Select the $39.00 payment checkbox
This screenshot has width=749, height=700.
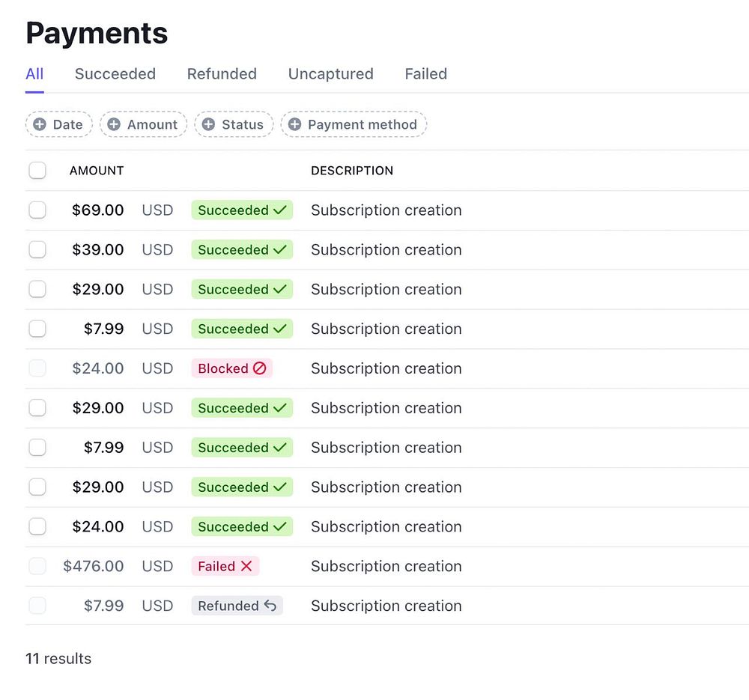point(37,250)
